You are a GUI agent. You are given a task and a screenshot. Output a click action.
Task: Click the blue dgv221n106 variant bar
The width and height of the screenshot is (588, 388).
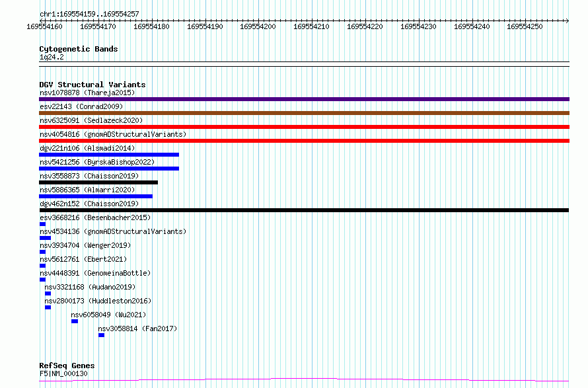[x=109, y=155]
